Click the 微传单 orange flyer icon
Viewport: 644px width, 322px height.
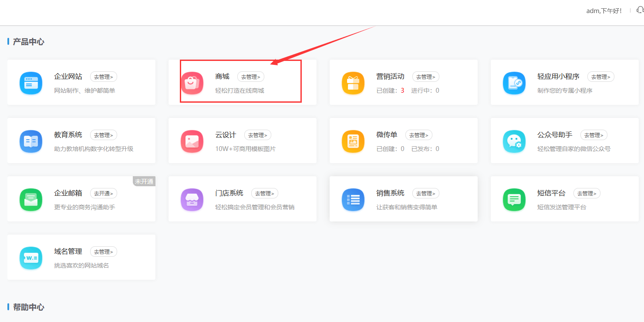coord(353,141)
